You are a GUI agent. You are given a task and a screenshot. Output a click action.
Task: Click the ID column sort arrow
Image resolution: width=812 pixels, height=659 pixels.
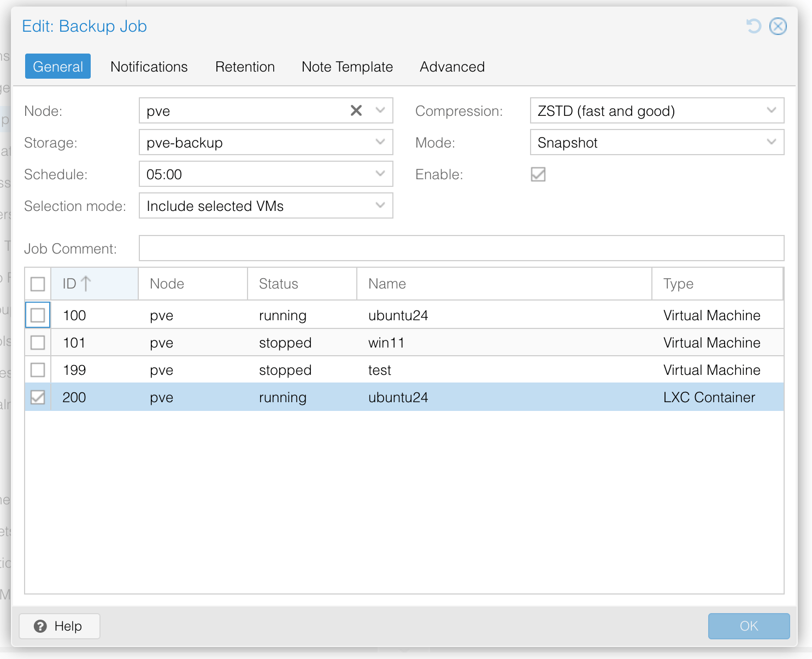[86, 284]
